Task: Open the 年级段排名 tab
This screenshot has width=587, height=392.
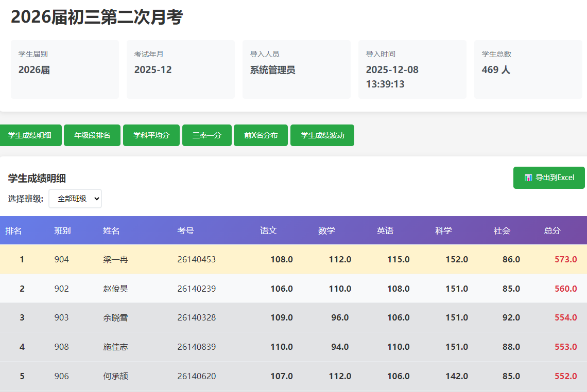Action: point(92,135)
